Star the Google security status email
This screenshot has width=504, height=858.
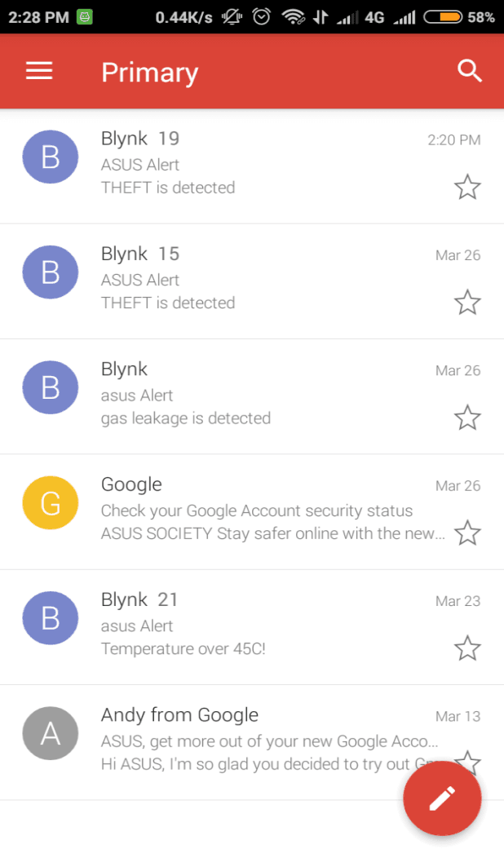tap(467, 533)
